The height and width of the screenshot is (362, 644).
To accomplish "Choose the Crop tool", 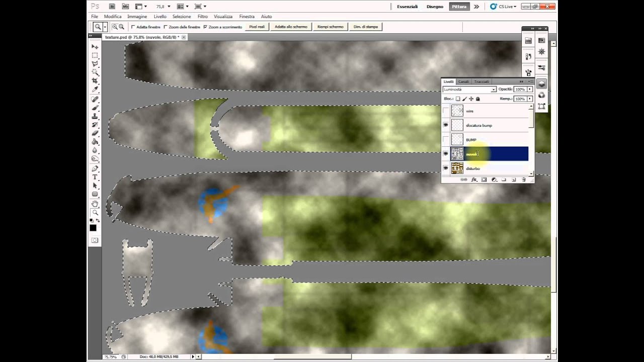I will point(95,81).
